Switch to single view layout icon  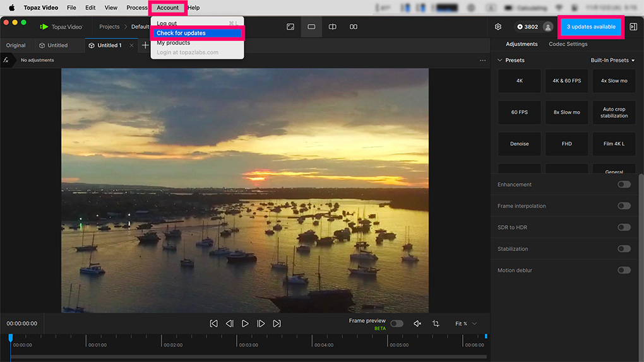pos(311,27)
